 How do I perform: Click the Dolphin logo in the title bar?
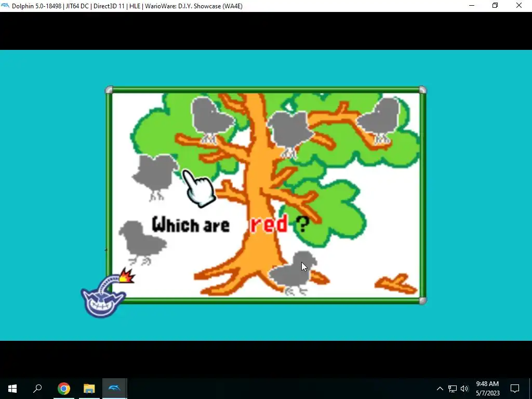(x=5, y=6)
